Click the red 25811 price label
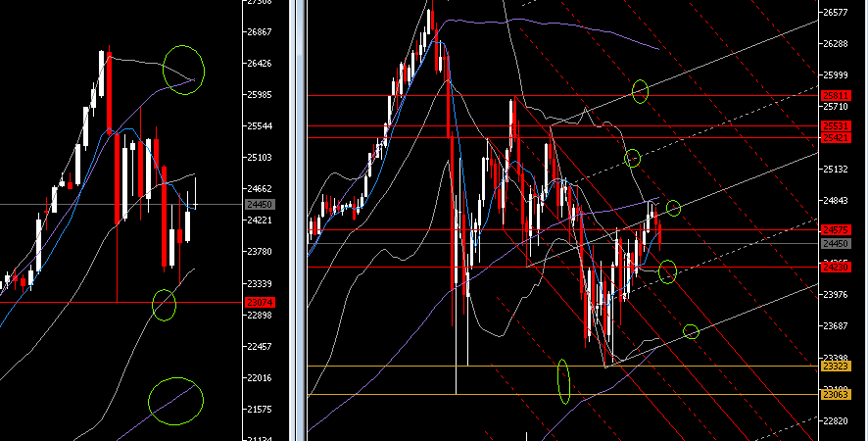The image size is (868, 441). click(836, 96)
